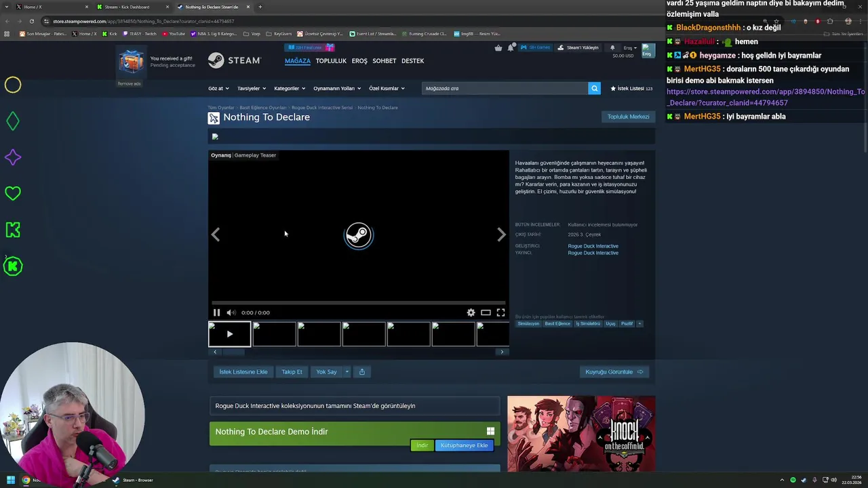
Task: Open Kuyruğu Görüntüle queue button
Action: pyautogui.click(x=614, y=371)
